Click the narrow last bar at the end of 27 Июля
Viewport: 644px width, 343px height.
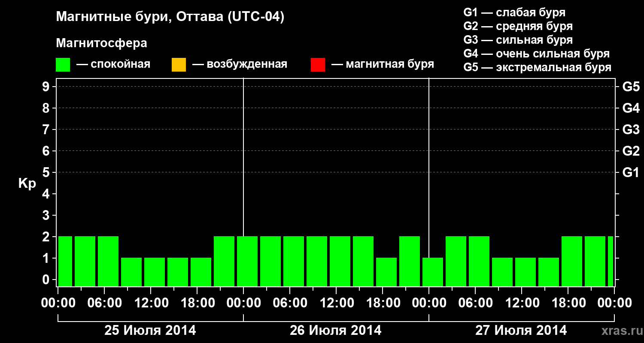coord(611,261)
